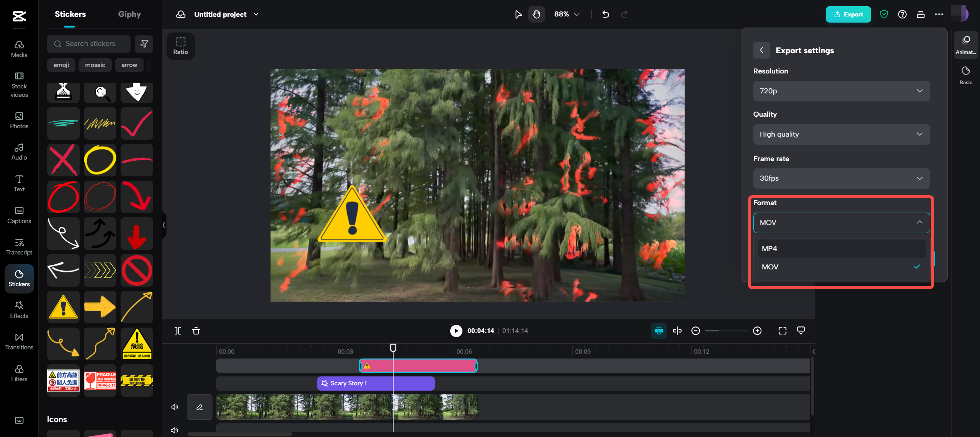Open the Captions sidebar item
Screen dimensions: 980x437
click(x=19, y=215)
